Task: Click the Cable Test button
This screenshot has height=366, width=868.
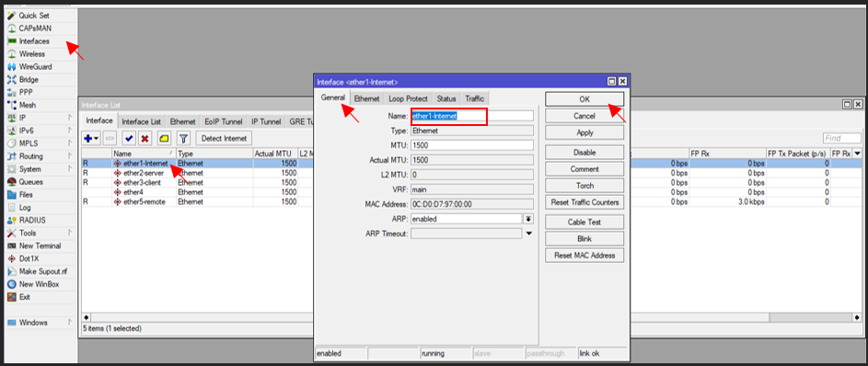Action: click(584, 222)
